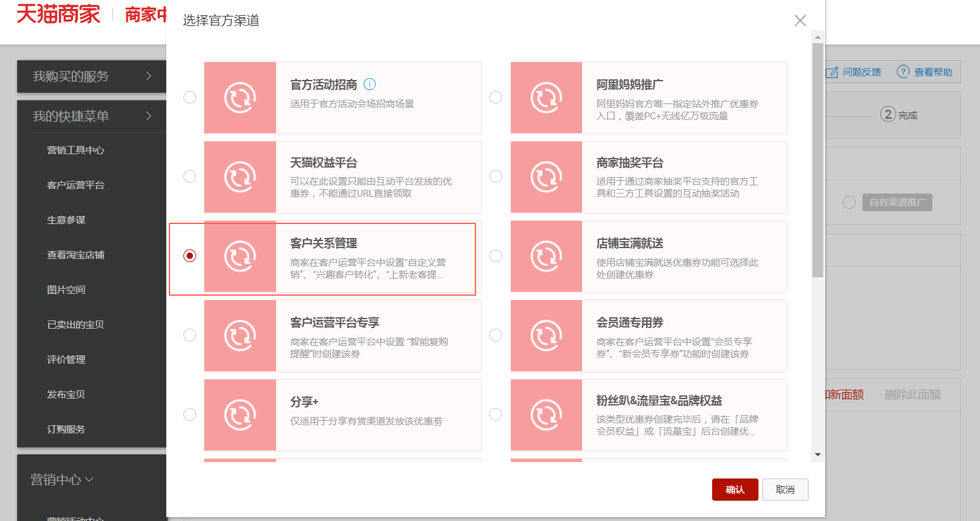The width and height of the screenshot is (980, 521).
Task: Click the 粉丝趴&流量宝&品牌权益 card title
Action: pos(659,401)
